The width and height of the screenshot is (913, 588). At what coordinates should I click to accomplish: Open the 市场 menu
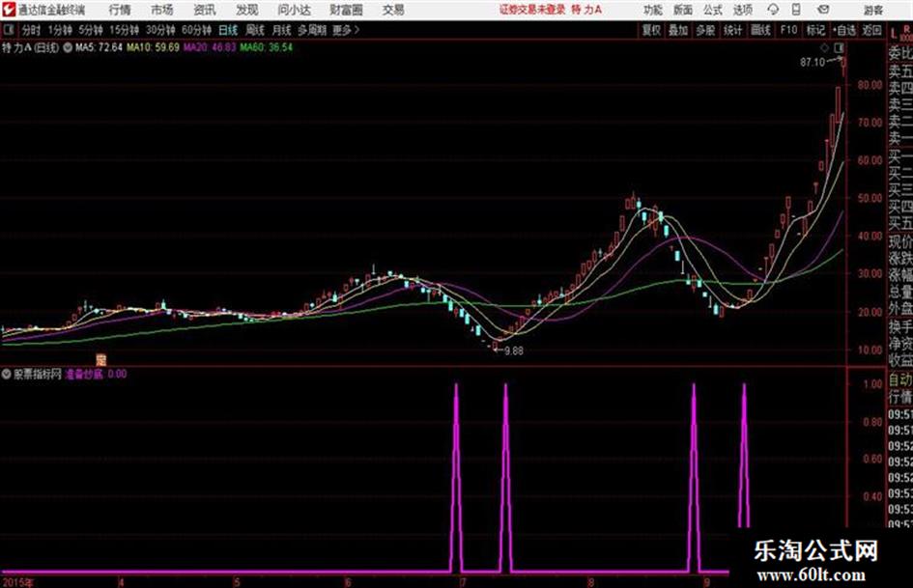162,10
